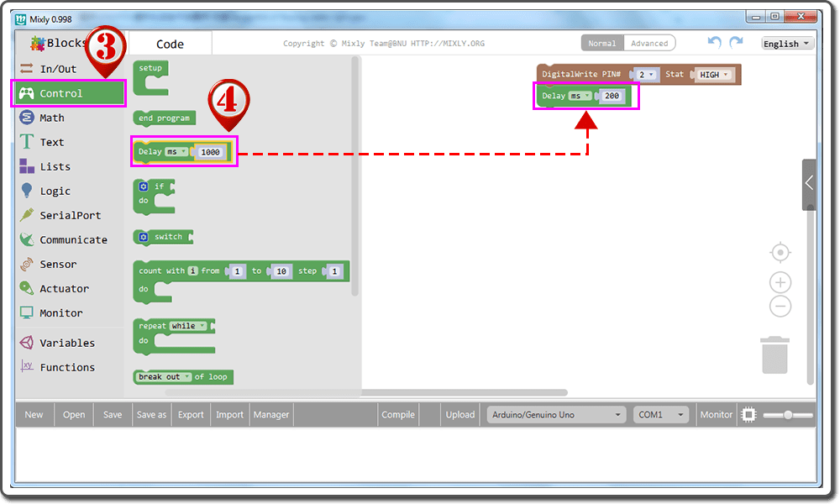Open the Arduino/Genuino Uno board dropdown
The width and height of the screenshot is (840, 504).
[x=556, y=415]
